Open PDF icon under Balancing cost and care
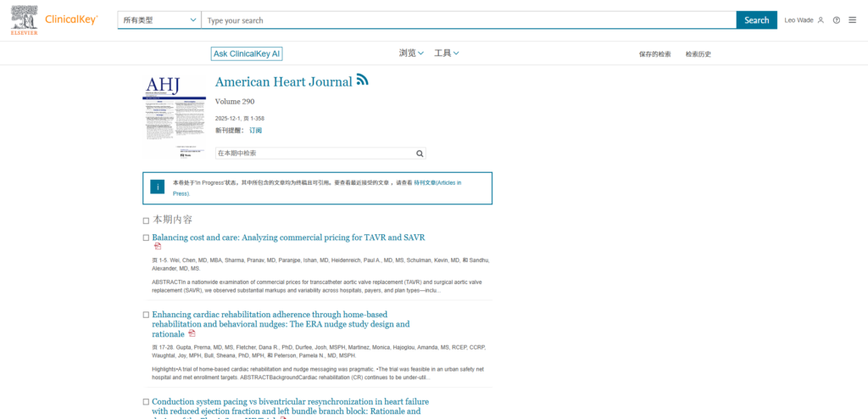 (x=158, y=246)
